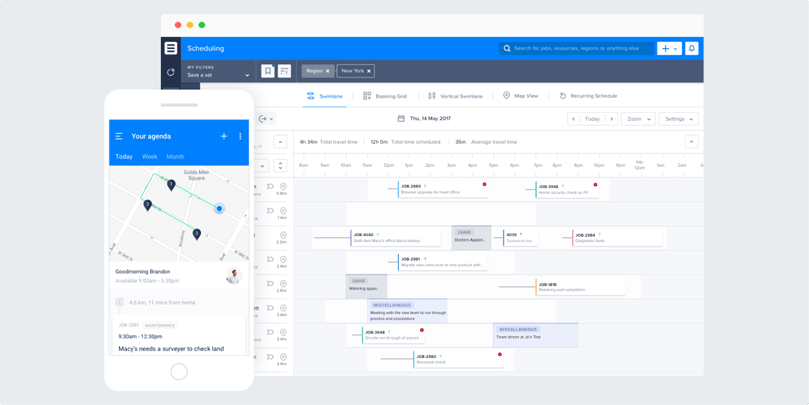Click the location icon in the 2.0mi row
809x405 pixels.
[x=283, y=235]
